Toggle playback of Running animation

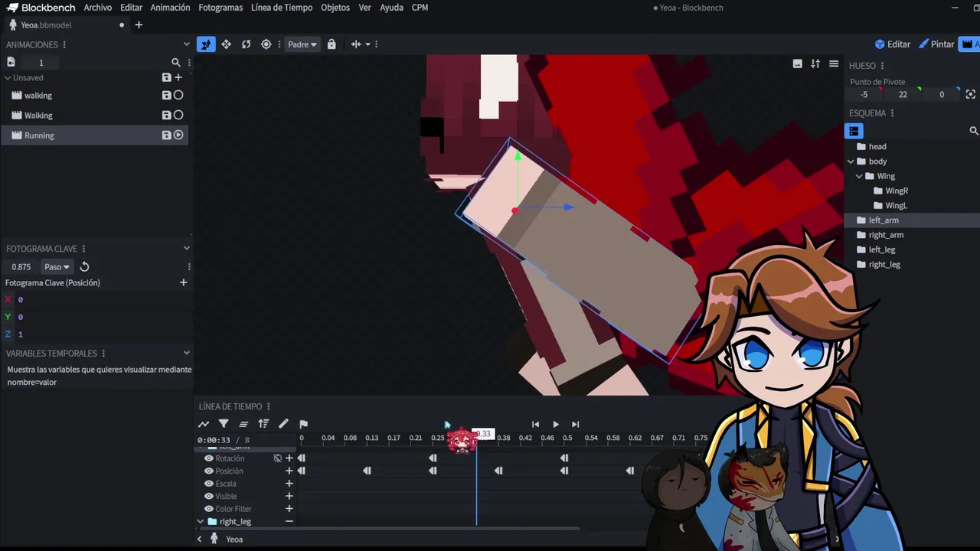[178, 135]
